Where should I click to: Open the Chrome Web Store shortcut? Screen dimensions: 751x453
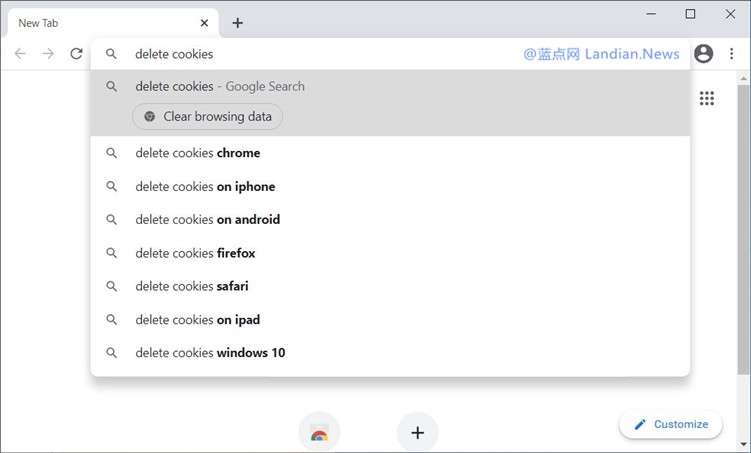pyautogui.click(x=319, y=433)
